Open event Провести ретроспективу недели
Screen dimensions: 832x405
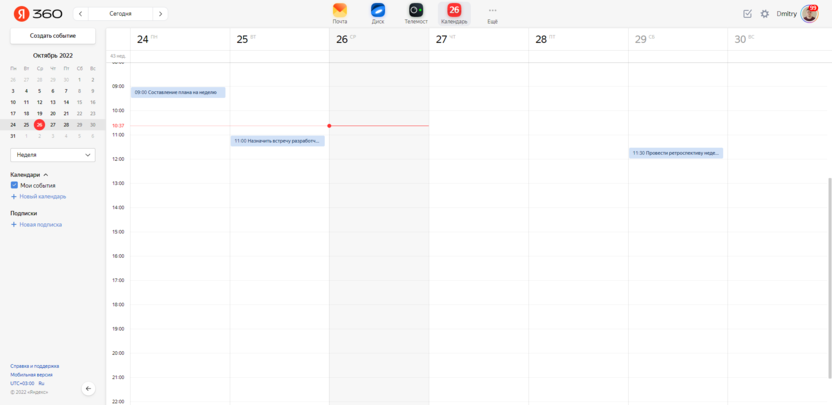[x=676, y=153]
